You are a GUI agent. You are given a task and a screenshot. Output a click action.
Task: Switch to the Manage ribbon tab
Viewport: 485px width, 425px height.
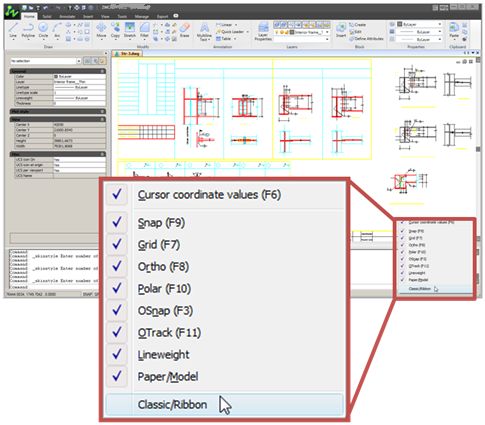(x=142, y=16)
